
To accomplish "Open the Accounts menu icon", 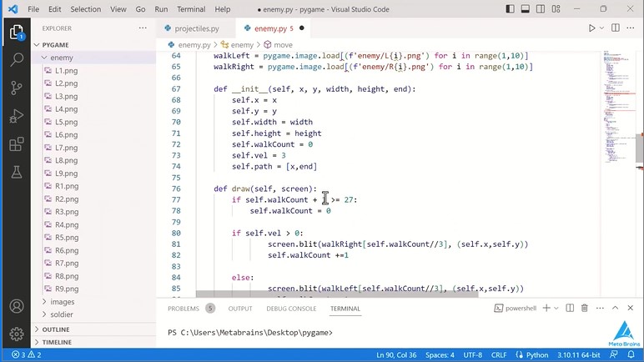I will click(17, 306).
